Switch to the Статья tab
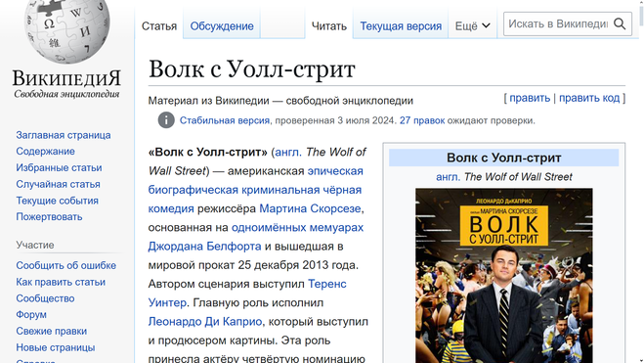This screenshot has height=363, width=644. tap(159, 26)
